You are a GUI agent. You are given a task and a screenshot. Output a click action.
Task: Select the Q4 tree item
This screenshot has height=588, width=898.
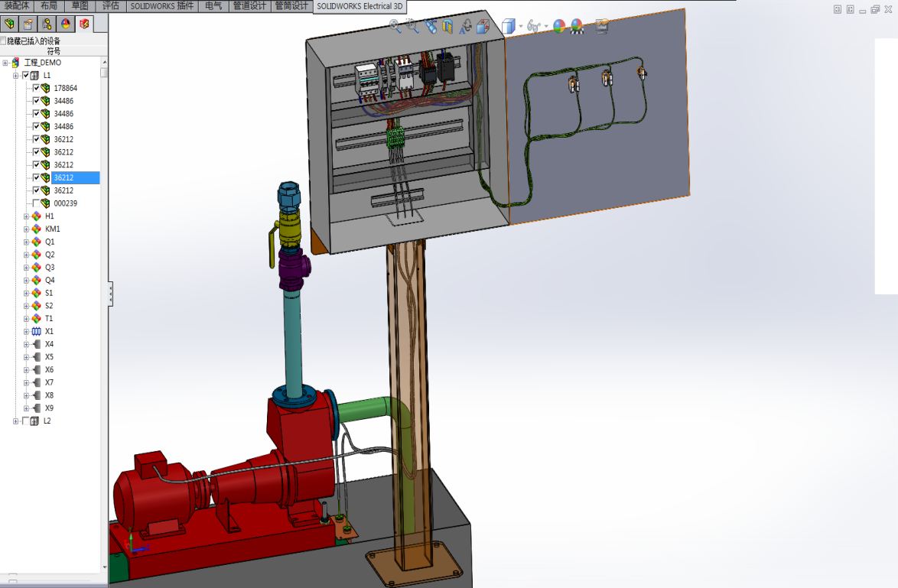click(x=50, y=281)
